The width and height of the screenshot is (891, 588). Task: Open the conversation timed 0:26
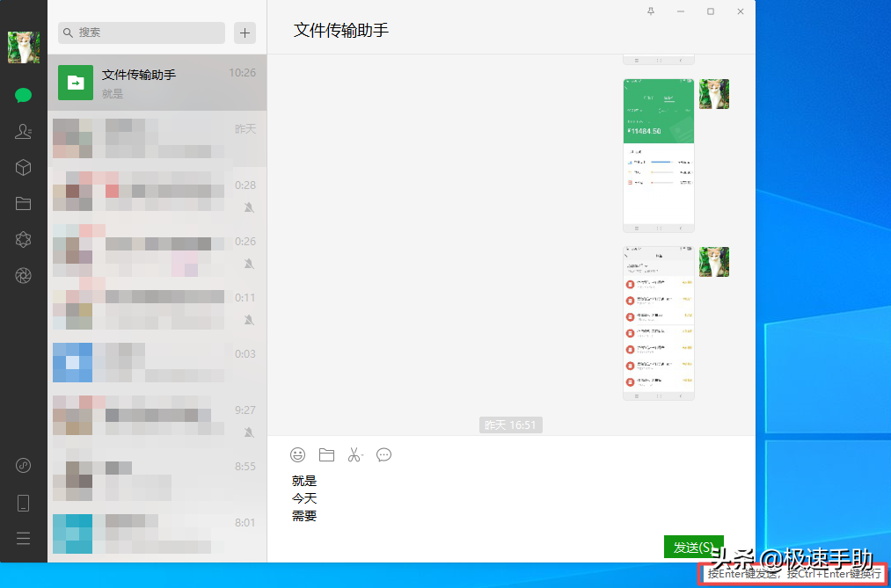pyautogui.click(x=157, y=250)
